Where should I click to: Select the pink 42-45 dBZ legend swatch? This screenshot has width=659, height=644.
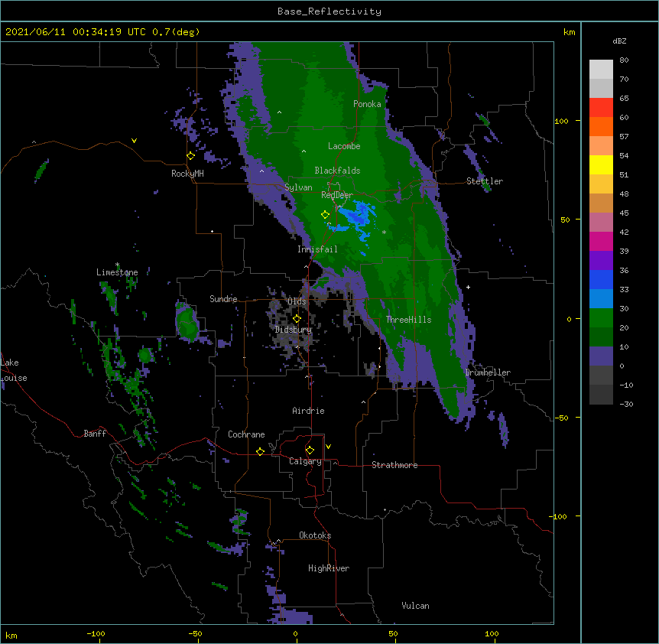601,222
